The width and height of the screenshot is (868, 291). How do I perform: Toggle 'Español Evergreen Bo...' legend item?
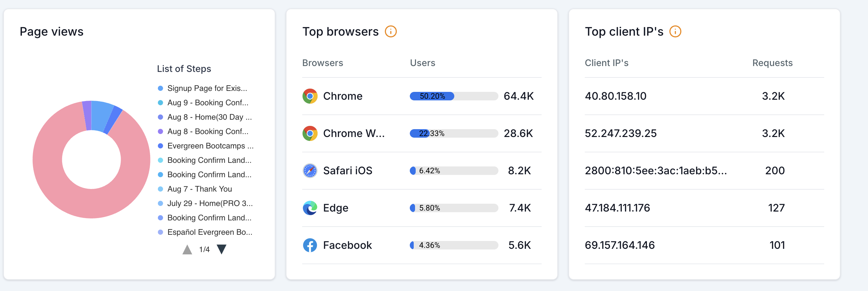point(209,232)
